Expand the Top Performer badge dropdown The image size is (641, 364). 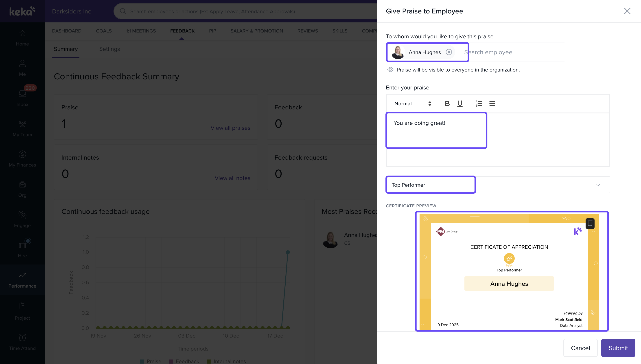[x=598, y=185]
